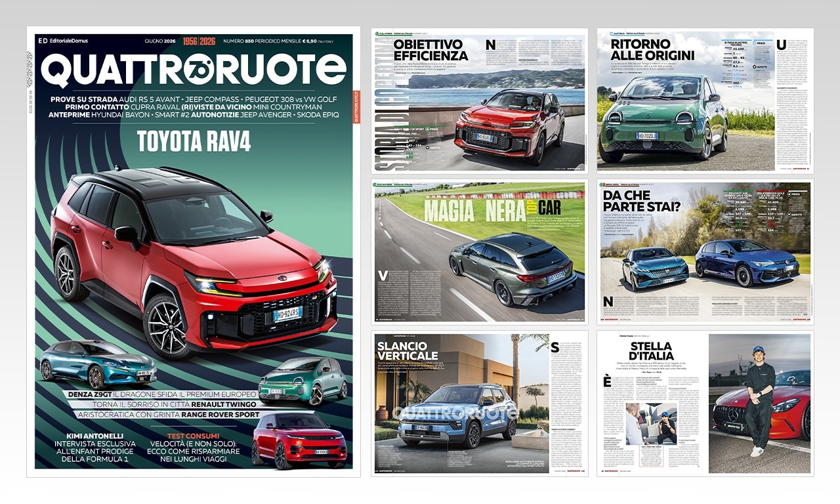
Task: Open the 'Slancio Verticale' spread preview
Action: click(x=479, y=404)
